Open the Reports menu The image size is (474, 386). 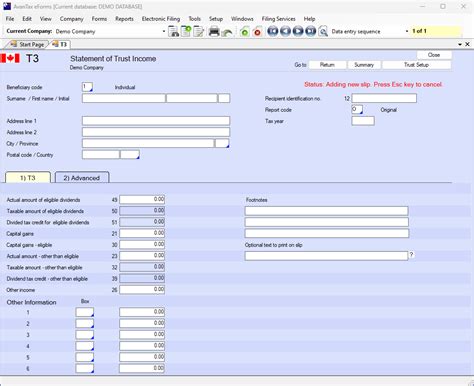[x=124, y=19]
